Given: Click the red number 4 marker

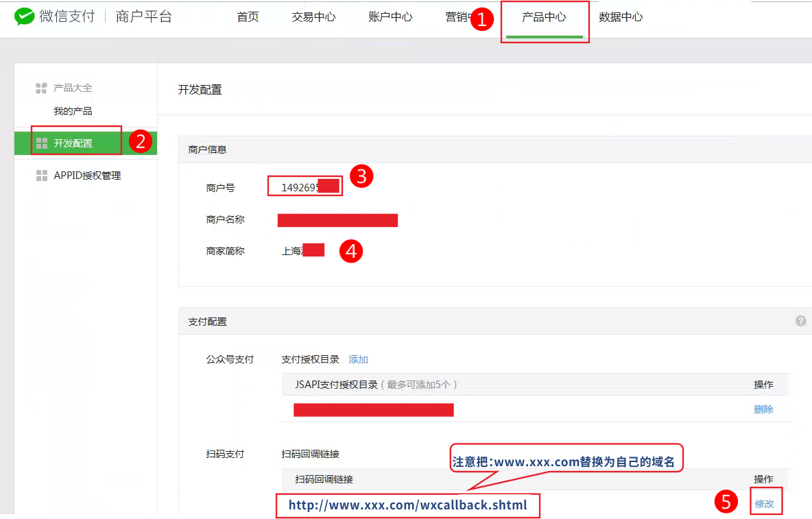Looking at the screenshot, I should (x=351, y=251).
